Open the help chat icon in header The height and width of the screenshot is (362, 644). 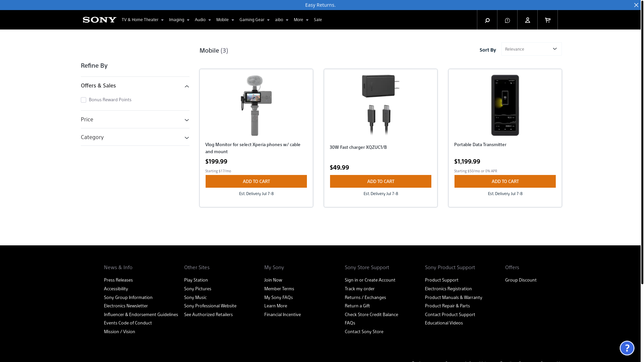[x=507, y=20]
